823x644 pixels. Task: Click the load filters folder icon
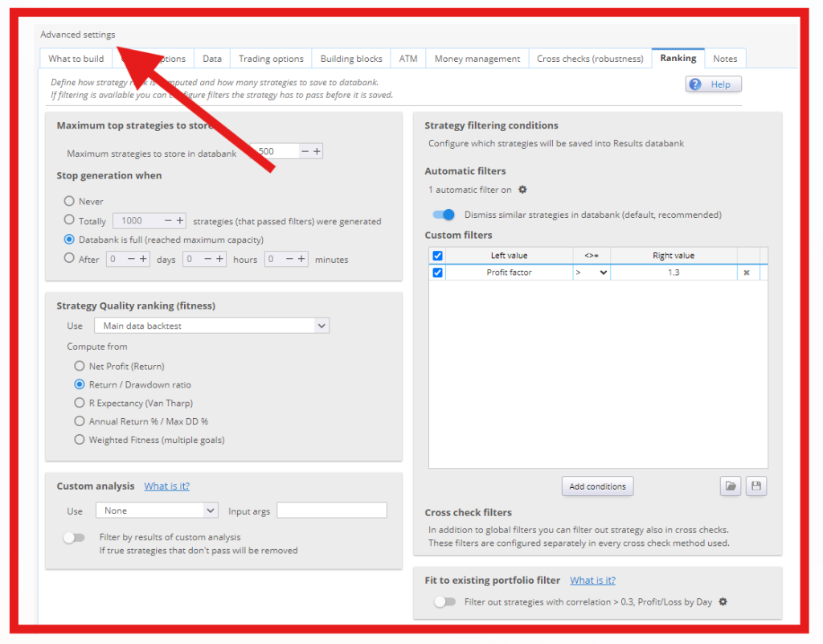pos(730,486)
